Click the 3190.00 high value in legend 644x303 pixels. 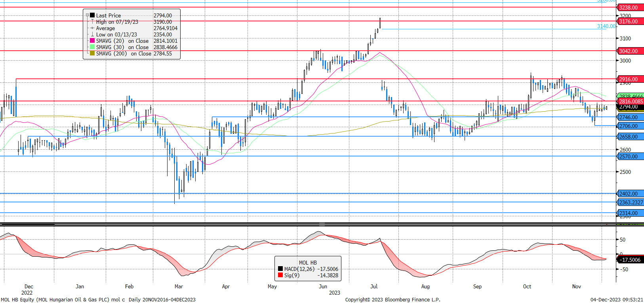163,22
